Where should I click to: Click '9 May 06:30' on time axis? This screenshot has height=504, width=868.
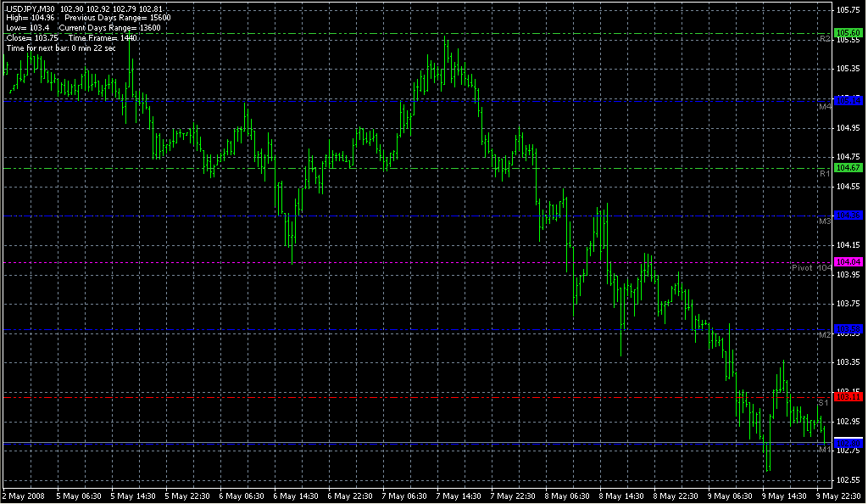tap(730, 496)
